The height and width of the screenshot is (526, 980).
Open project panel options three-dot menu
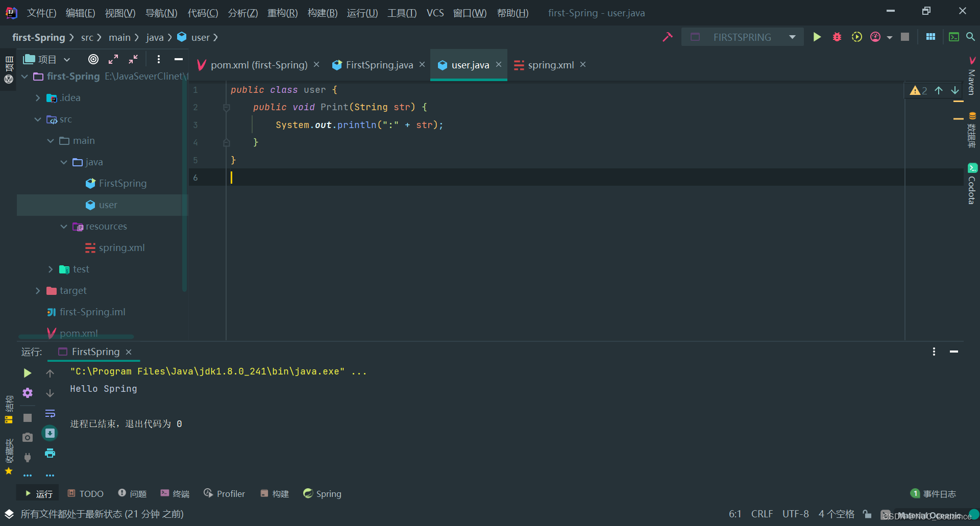coord(159,59)
